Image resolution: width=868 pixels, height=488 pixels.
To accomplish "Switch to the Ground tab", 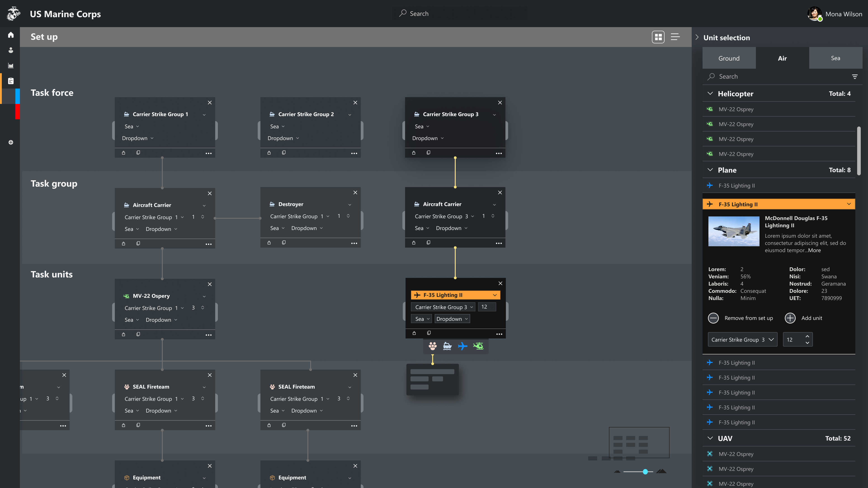I will click(x=729, y=58).
